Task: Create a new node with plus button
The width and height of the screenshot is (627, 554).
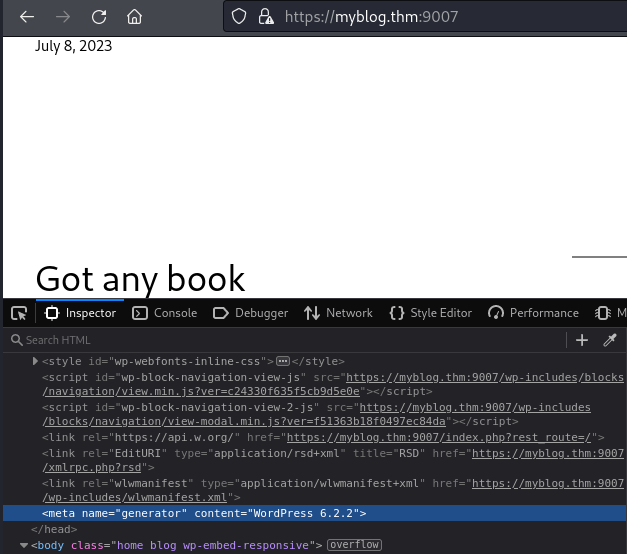Action: coord(582,340)
